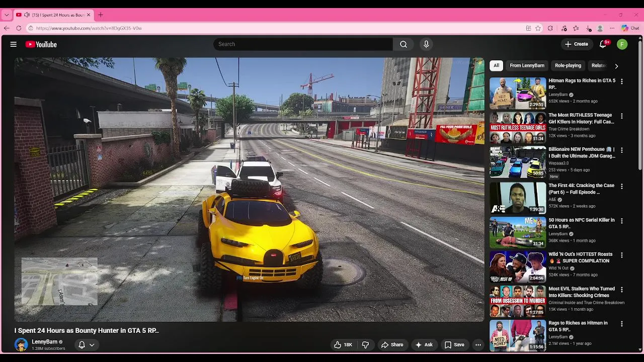Image resolution: width=644 pixels, height=362 pixels.
Task: Select the All filter chip
Action: coord(496,65)
